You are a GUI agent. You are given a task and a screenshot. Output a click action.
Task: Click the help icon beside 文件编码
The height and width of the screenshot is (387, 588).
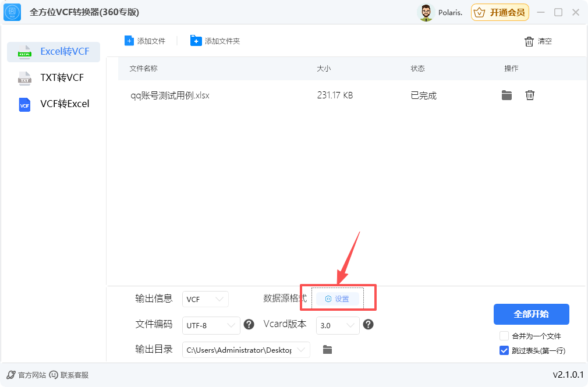pos(249,325)
